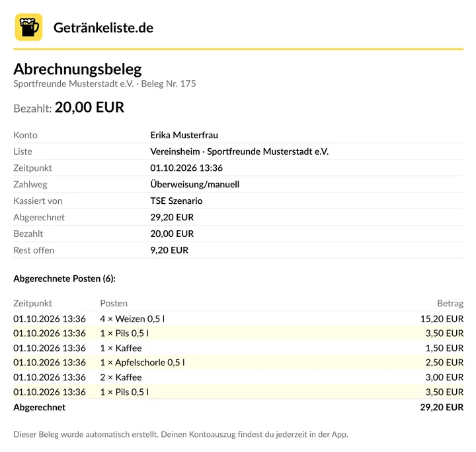476x452 pixels.
Task: Select 'TSE Szenario' cashier value
Action: point(177,201)
